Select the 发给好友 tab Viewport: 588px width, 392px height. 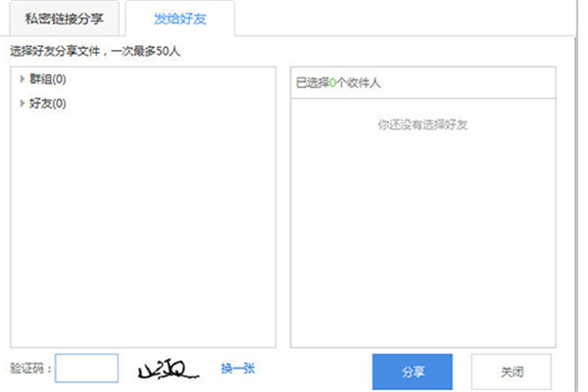(179, 18)
